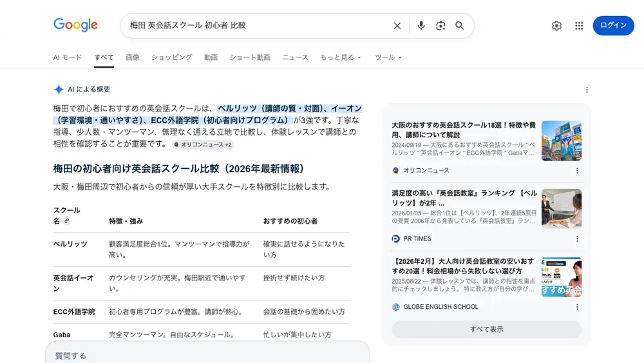This screenshot has width=644, height=363.
Task: Select ECC外語学院 table cell
Action: pyautogui.click(x=74, y=311)
